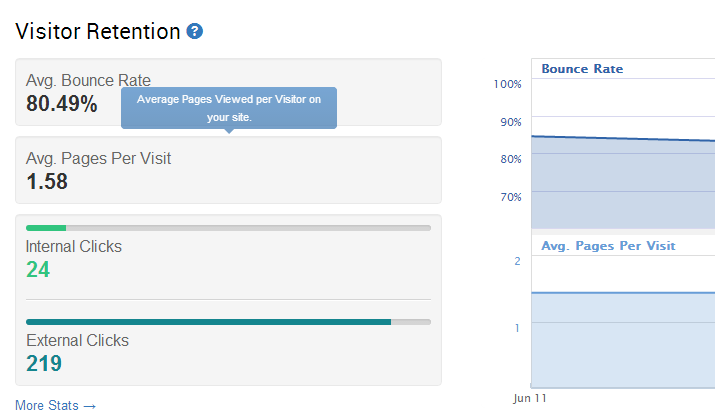Click the Pages Per Visit chart shaded area
The image size is (715, 419).
(x=623, y=340)
